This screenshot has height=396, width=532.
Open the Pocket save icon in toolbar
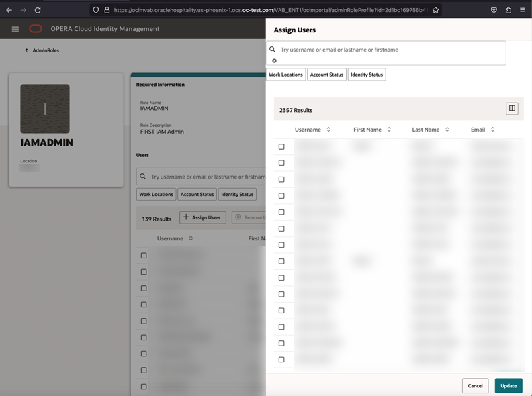click(494, 10)
